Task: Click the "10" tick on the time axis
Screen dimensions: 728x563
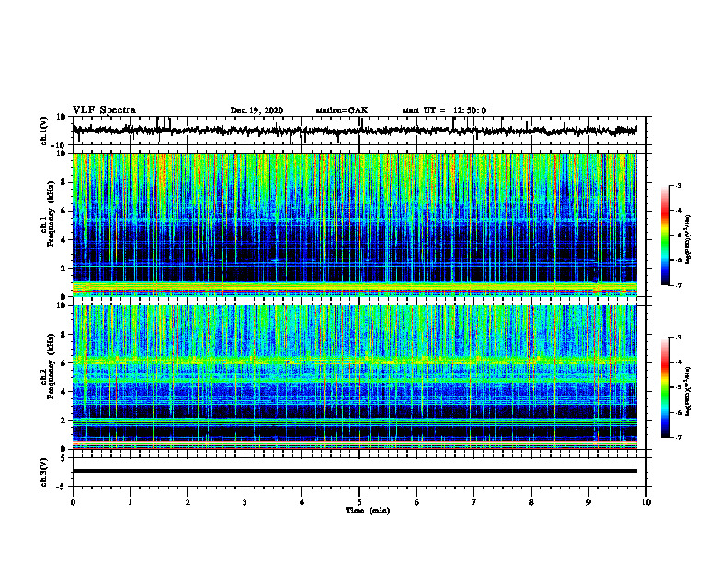Action: pos(646,502)
